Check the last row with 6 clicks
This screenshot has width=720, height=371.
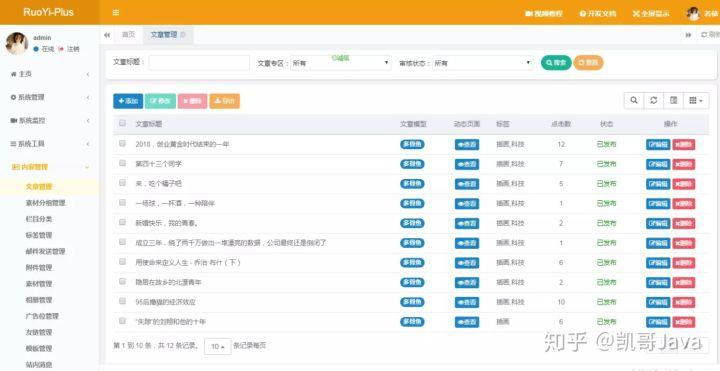(123, 321)
